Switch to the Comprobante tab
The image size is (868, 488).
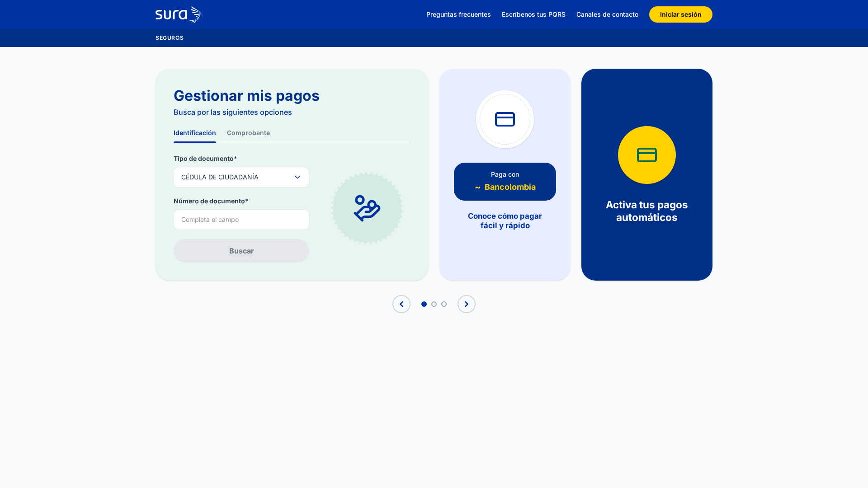[248, 133]
